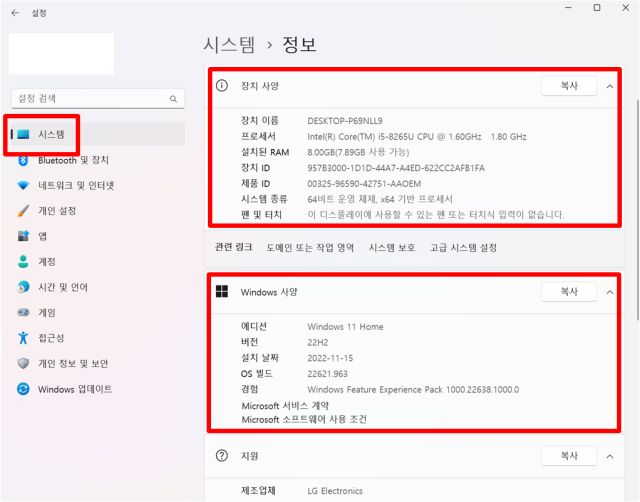Collapse the 장치 사양 section chevron
Screen dimensions: 640x502
610,87
